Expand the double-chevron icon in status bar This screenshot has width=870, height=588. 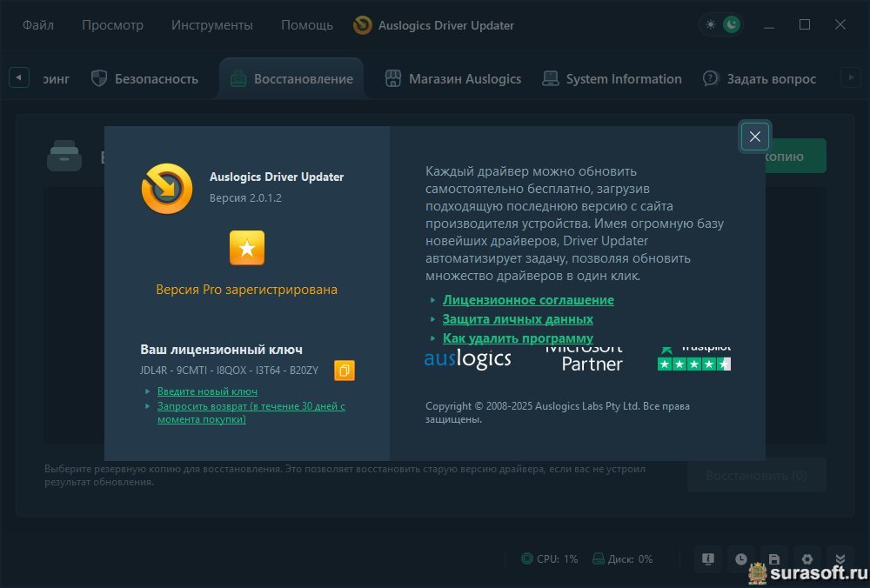click(x=840, y=559)
